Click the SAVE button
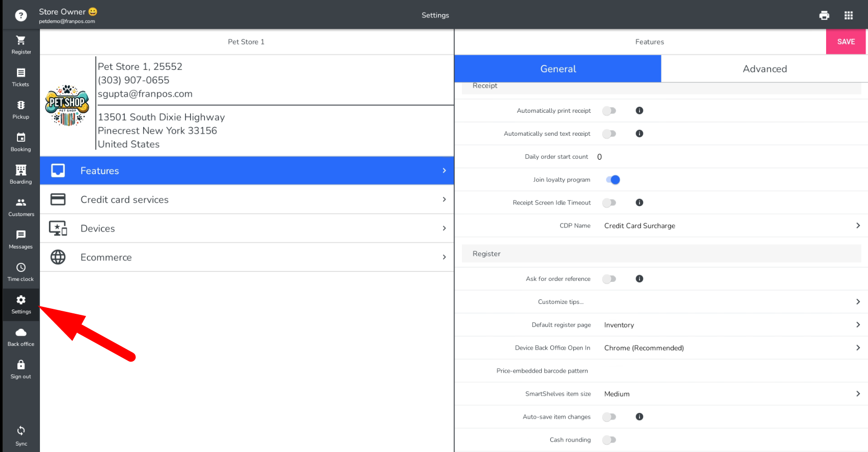Screen dimensions: 868x452 point(846,41)
